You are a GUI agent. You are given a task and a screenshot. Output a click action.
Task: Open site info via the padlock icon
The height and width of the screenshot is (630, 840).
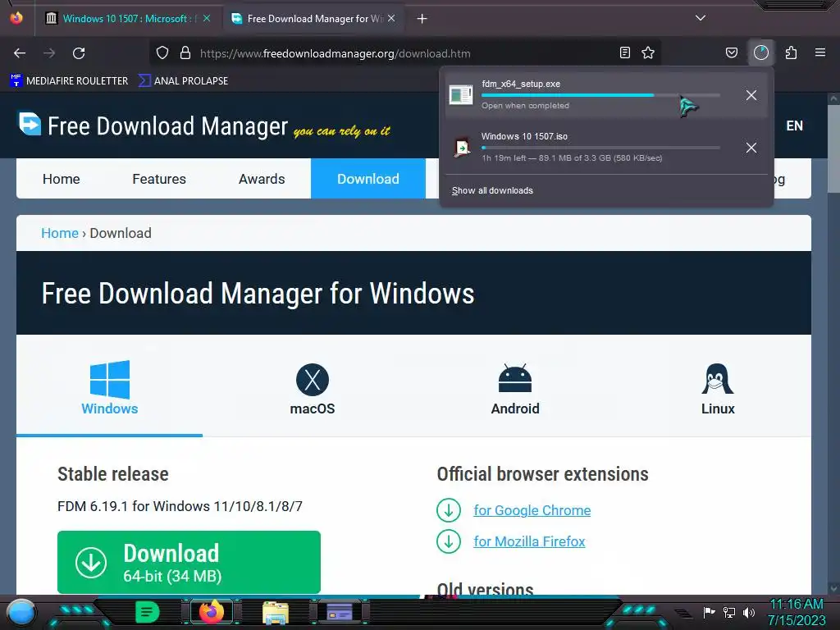185,52
